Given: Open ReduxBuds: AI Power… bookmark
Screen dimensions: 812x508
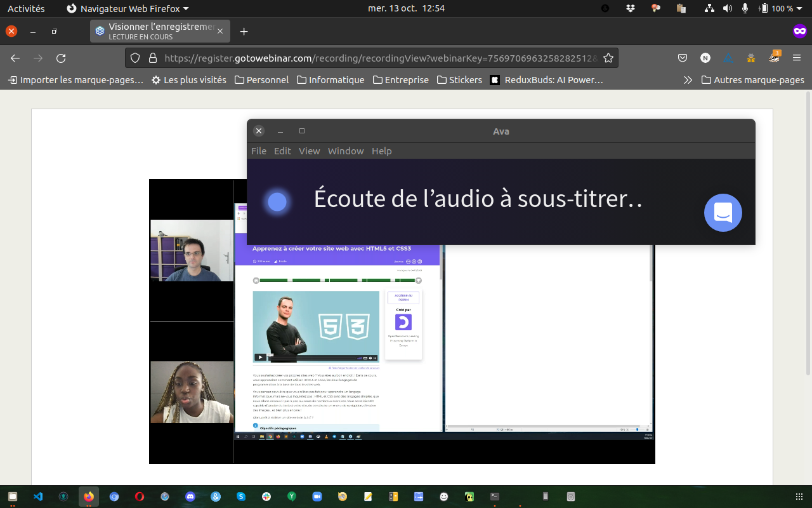Looking at the screenshot, I should coord(546,80).
